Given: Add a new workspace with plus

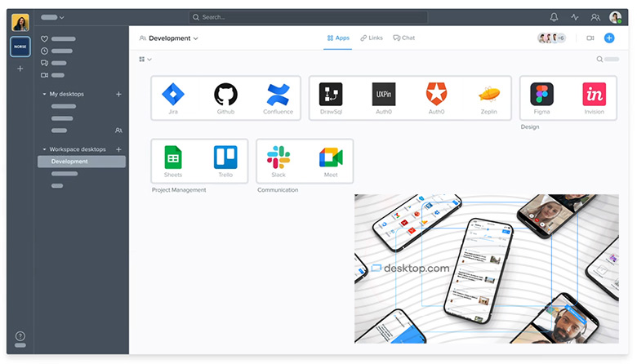Looking at the screenshot, I should point(20,69).
